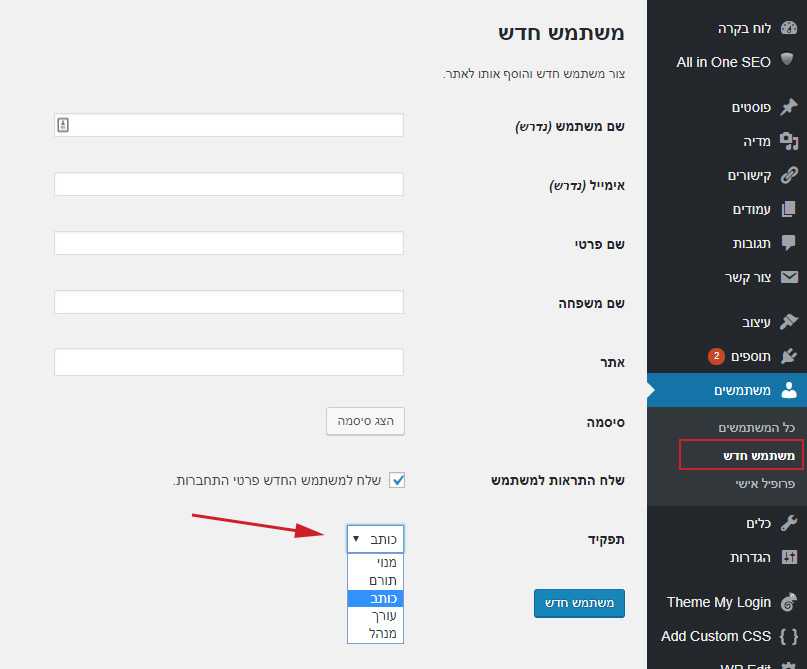This screenshot has height=669, width=807.
Task: Click the speech bubble icon for תגובות
Action: pos(788,242)
